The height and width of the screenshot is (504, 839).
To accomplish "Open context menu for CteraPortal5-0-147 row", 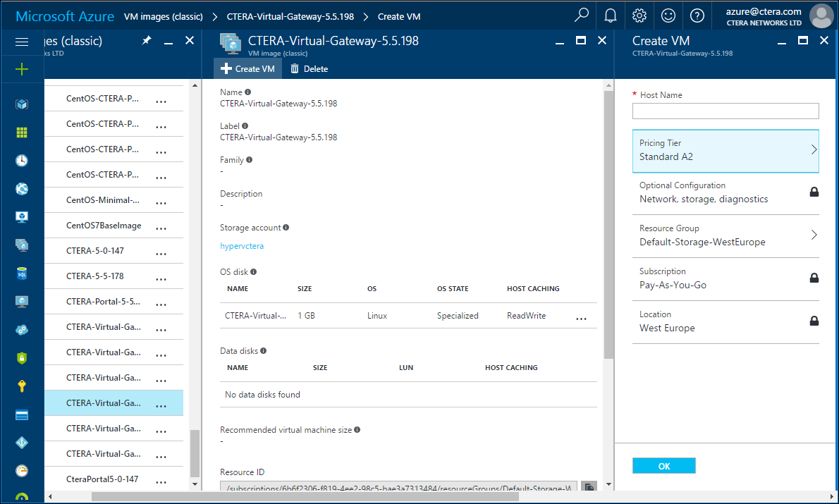I will pyautogui.click(x=161, y=482).
